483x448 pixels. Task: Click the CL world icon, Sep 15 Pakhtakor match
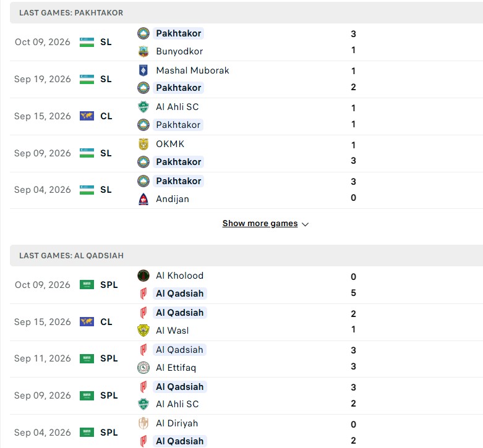(87, 116)
